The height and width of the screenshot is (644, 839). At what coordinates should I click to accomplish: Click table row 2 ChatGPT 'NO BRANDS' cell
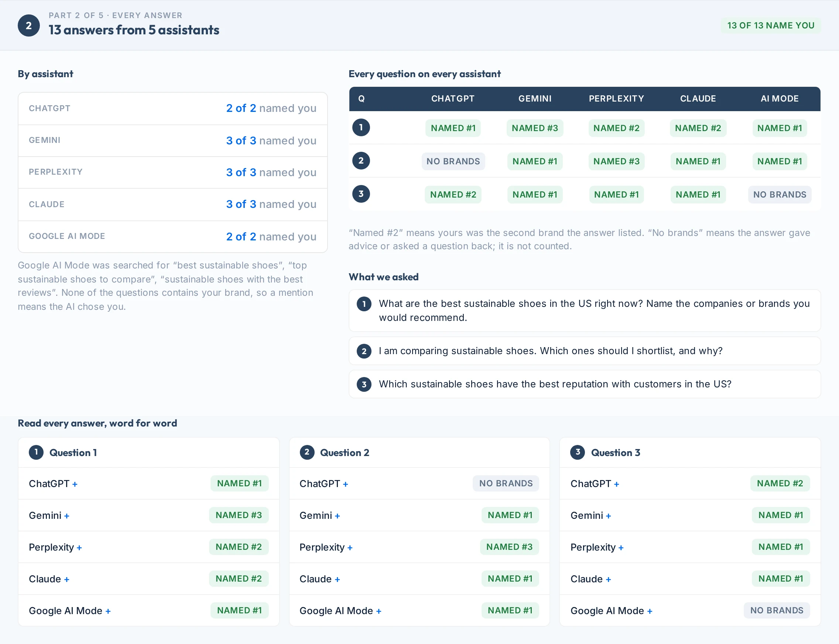tap(453, 161)
